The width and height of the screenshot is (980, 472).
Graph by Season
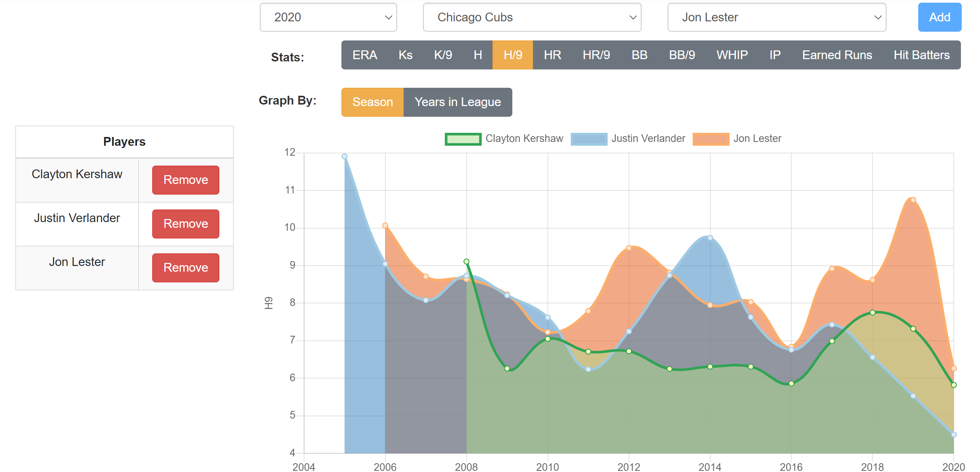click(372, 102)
